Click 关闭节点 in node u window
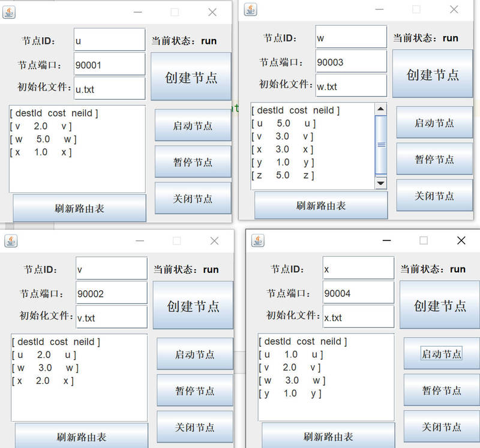The height and width of the screenshot is (448, 480). click(x=193, y=199)
